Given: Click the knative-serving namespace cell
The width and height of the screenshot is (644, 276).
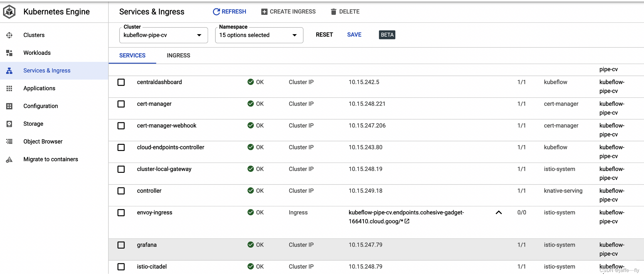Looking at the screenshot, I should 563,191.
